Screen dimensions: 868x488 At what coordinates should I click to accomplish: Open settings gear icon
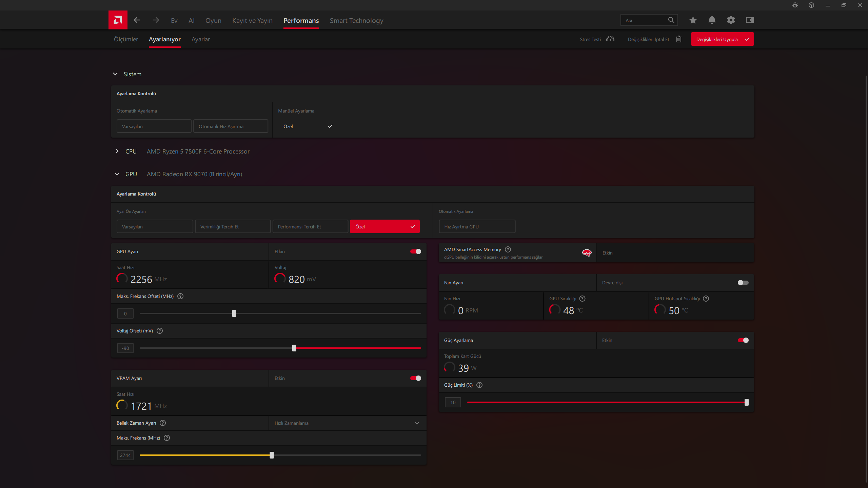731,20
